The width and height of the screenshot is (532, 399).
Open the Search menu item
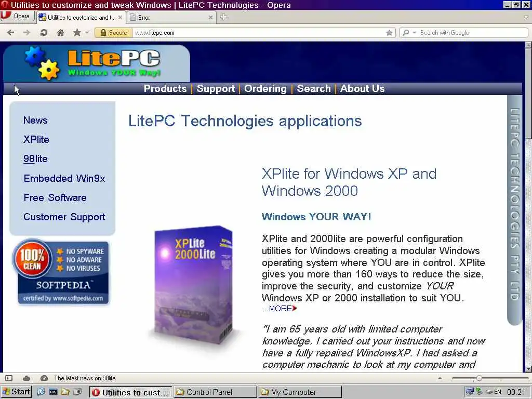coord(313,88)
